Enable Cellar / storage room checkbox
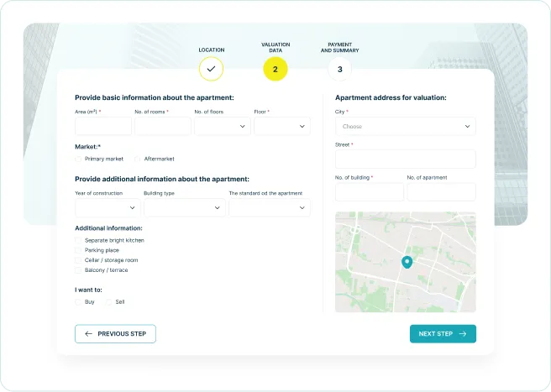The height and width of the screenshot is (392, 551). 78,260
